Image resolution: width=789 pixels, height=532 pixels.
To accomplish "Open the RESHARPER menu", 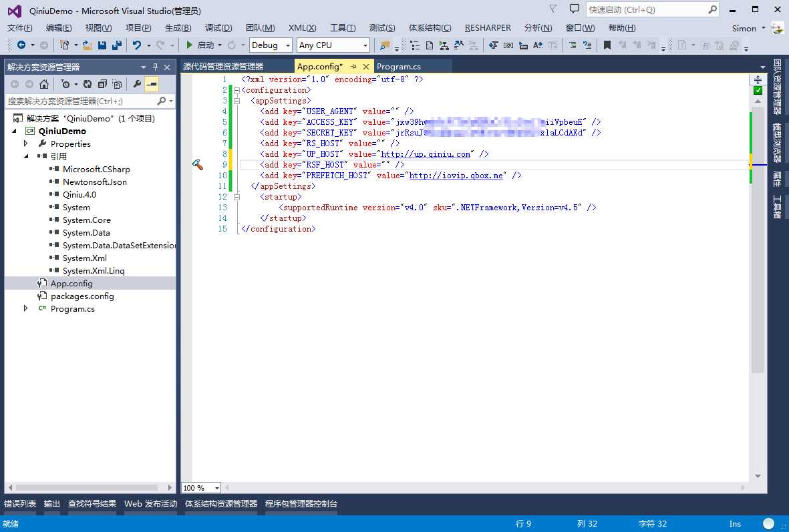I will [x=488, y=28].
